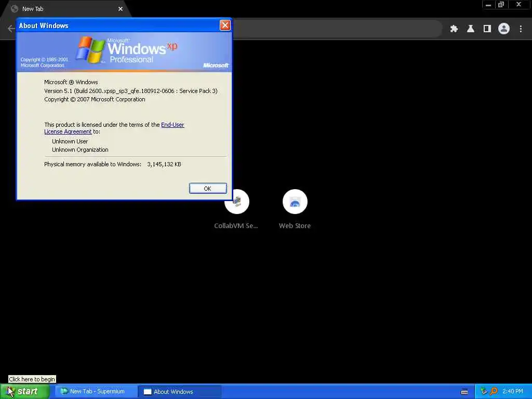Click the tray network icon
Viewport: 532px width, 399px height.
pos(484,391)
